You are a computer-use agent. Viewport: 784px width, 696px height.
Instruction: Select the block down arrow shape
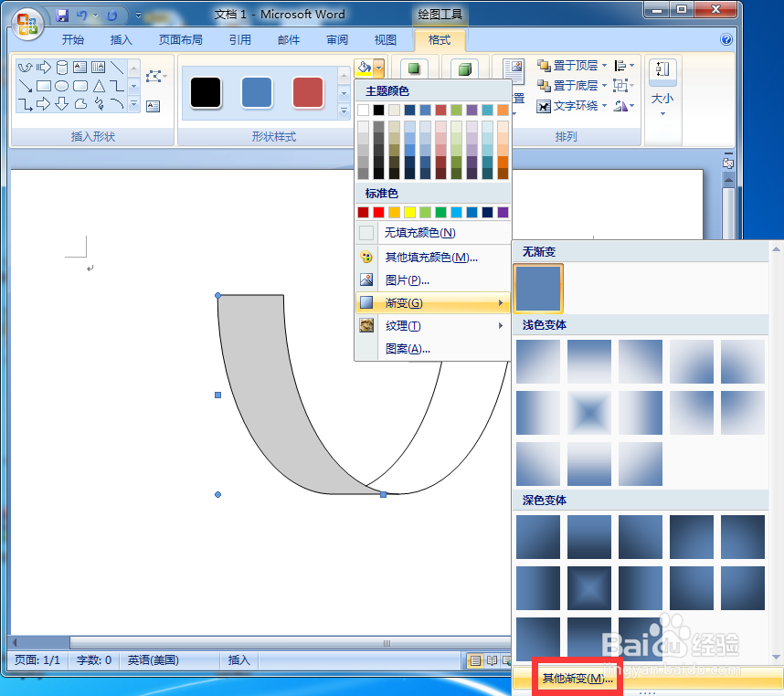click(62, 104)
